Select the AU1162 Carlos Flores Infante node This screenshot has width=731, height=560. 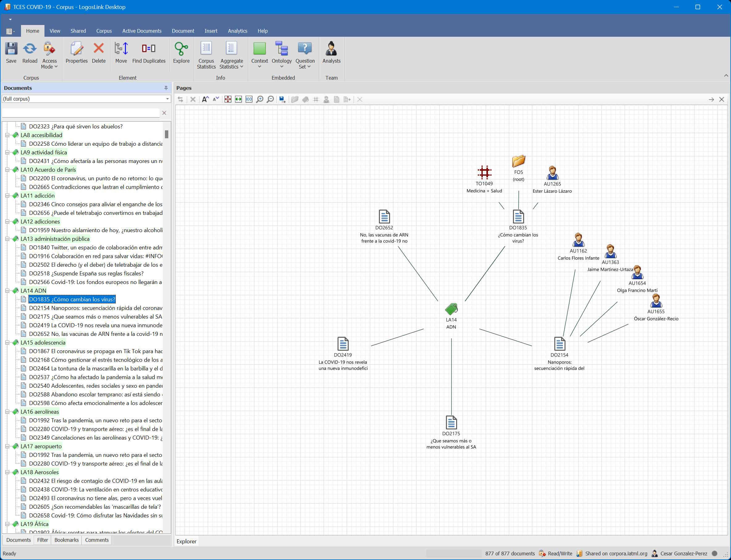click(x=578, y=247)
